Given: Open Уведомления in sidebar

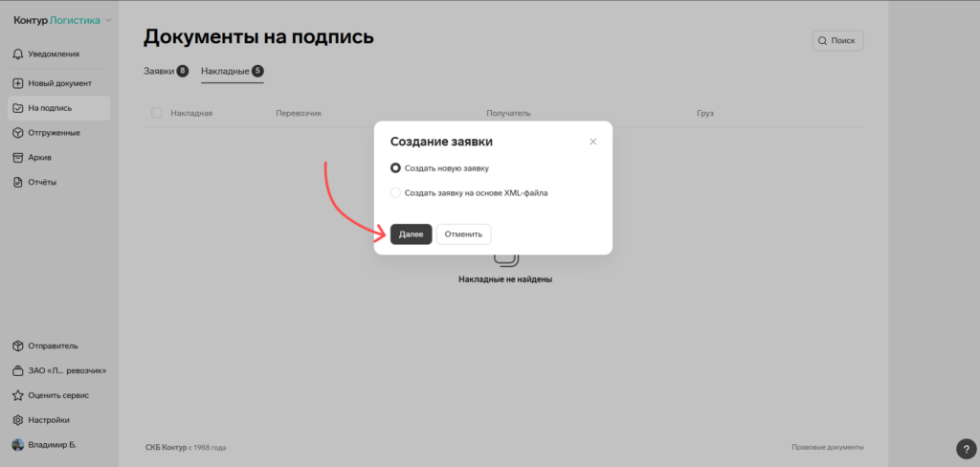Looking at the screenshot, I should 54,55.
